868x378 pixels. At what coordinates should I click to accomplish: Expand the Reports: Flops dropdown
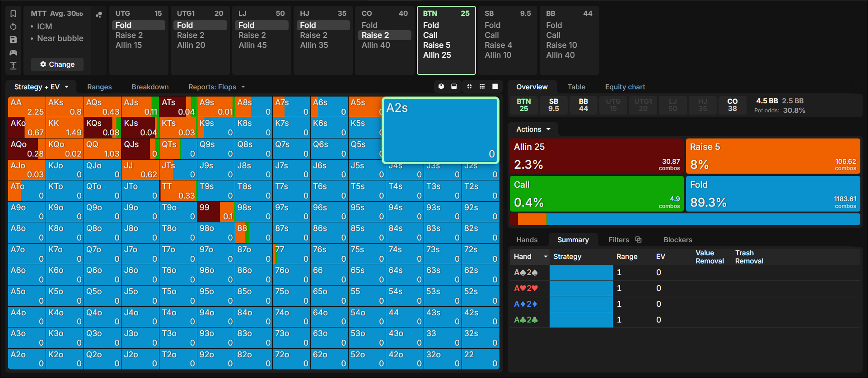tap(217, 87)
